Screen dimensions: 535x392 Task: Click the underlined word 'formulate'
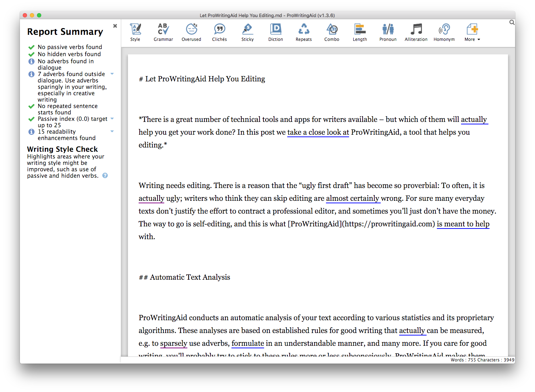[248, 343]
